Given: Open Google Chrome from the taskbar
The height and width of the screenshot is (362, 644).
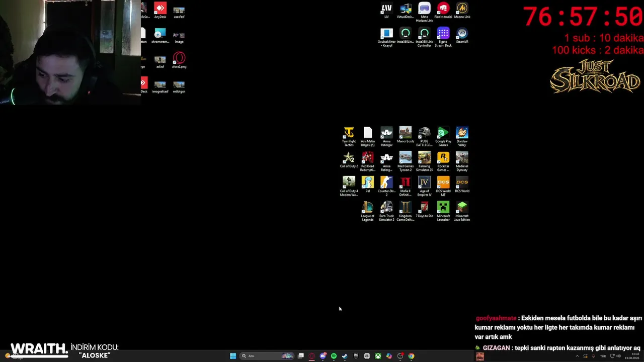Looking at the screenshot, I should [411, 356].
